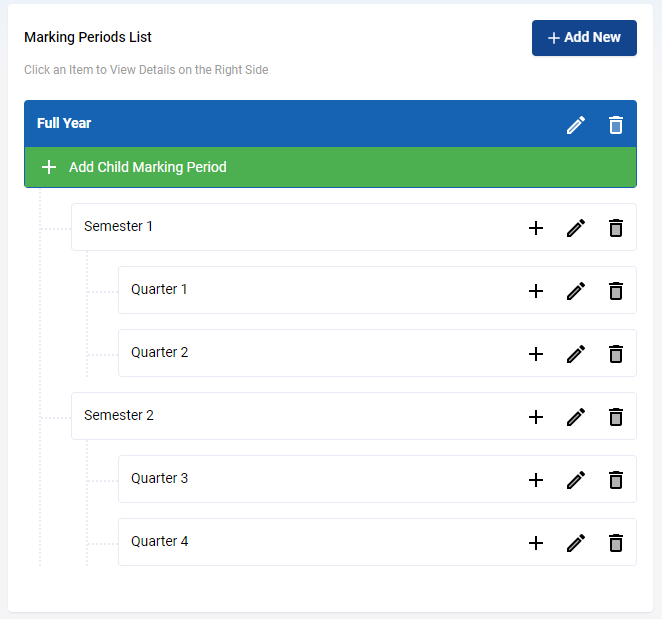The height and width of the screenshot is (619, 662).
Task: Add a child under Semester 1
Action: click(536, 228)
